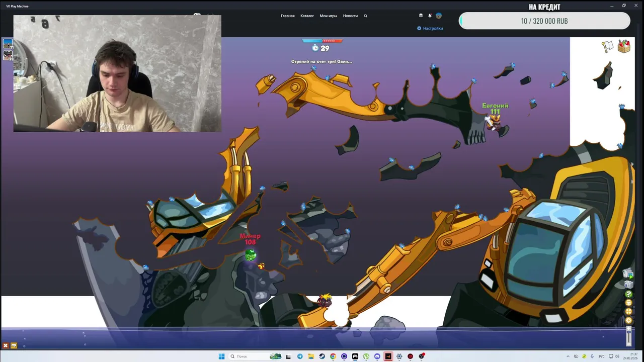Open the Windows Start button
Viewport: 644px width, 362px height.
pos(221,356)
